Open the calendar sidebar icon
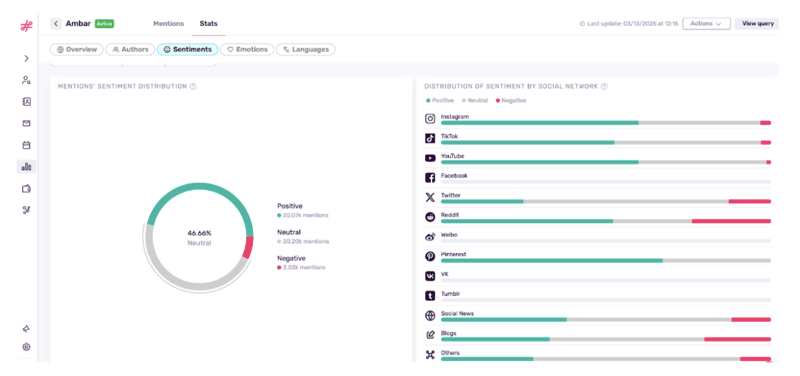This screenshot has width=800, height=376. pos(27,145)
